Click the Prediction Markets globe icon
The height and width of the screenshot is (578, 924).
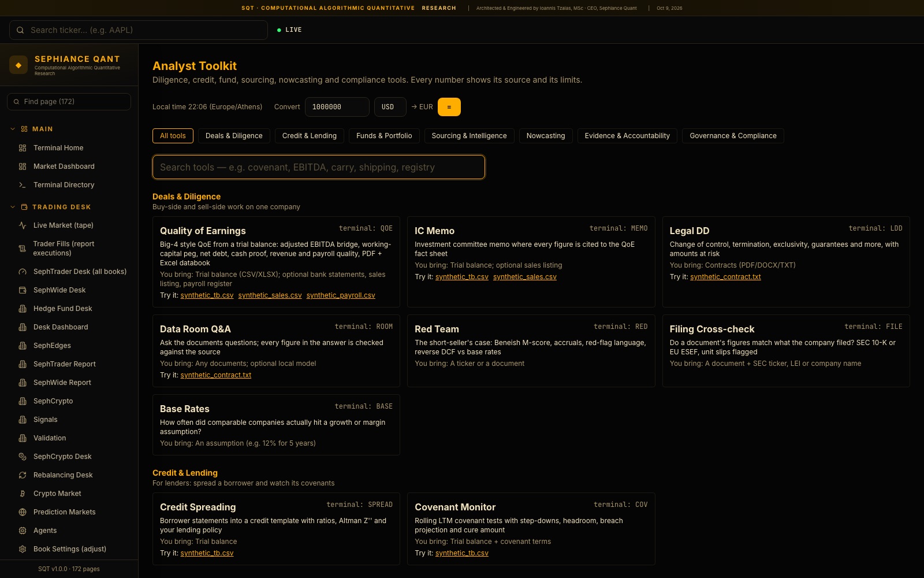coord(23,512)
